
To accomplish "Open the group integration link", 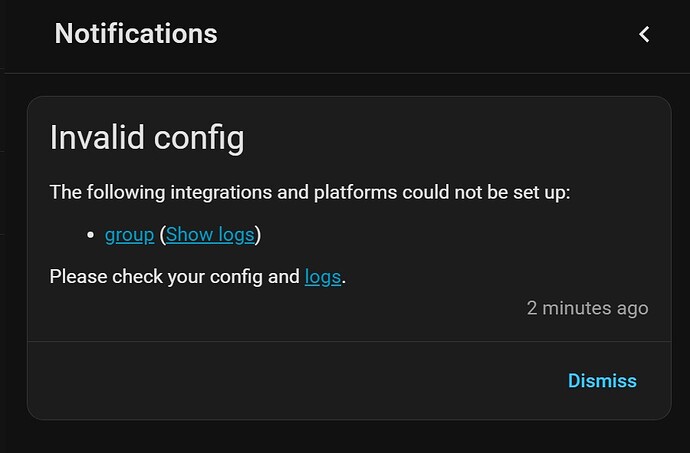I will click(x=129, y=235).
